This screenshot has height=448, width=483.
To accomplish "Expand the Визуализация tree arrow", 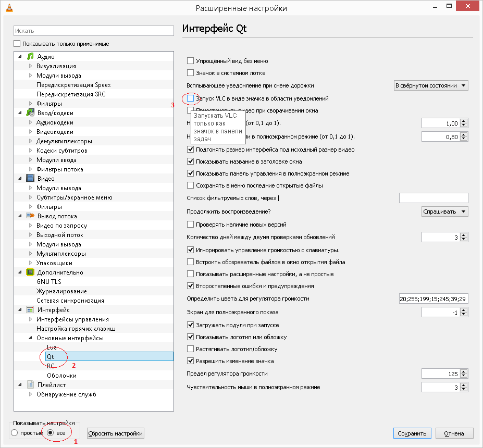I will [30, 66].
